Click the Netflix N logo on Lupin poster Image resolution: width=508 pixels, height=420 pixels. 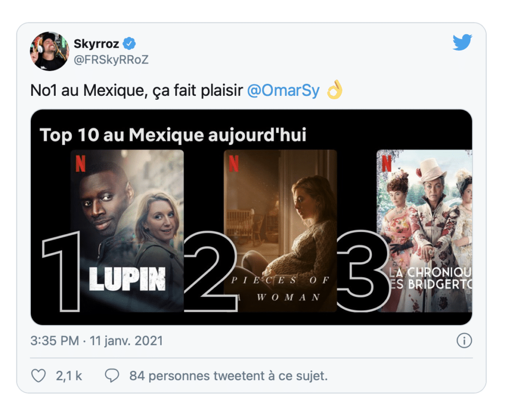[x=80, y=163]
